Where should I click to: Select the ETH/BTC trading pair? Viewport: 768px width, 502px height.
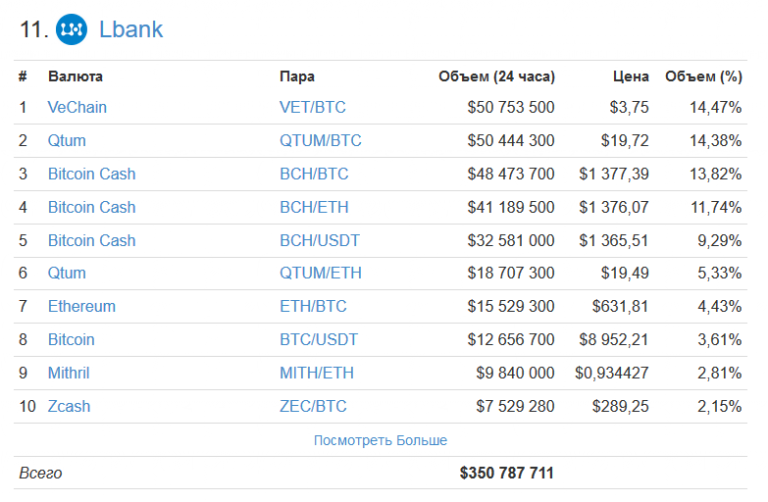tap(313, 306)
